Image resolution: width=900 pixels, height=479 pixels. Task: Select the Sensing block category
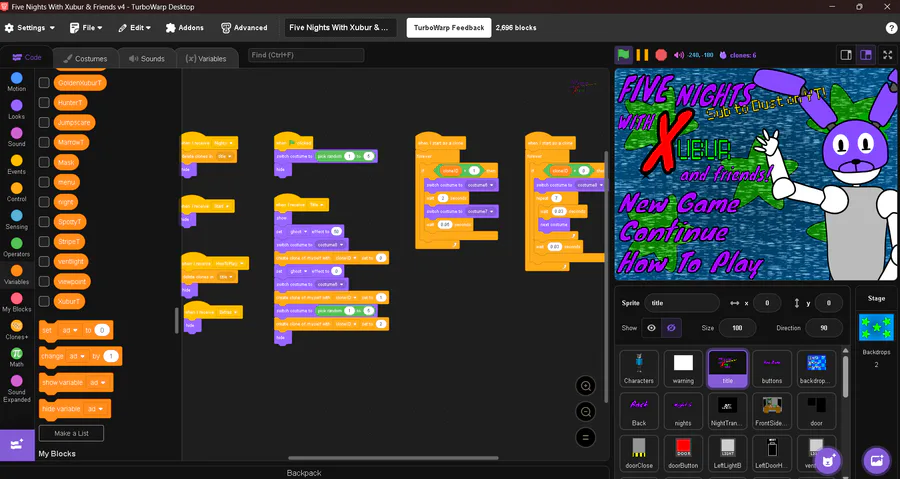coord(17,220)
